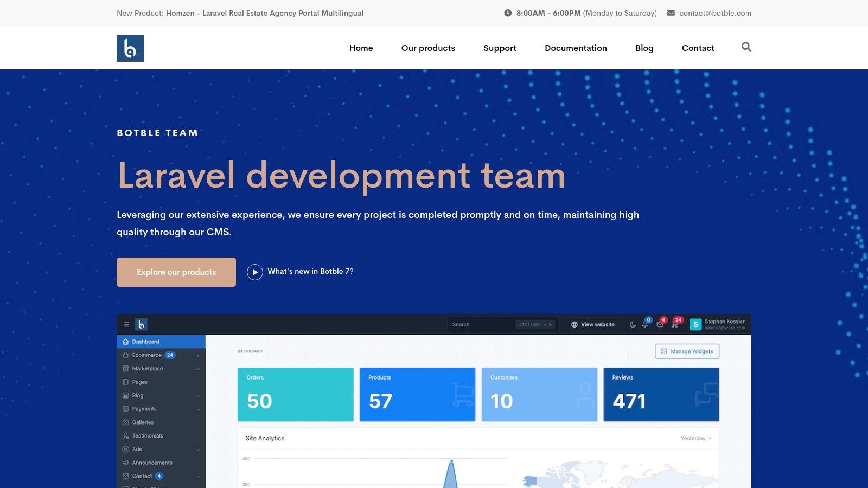
Task: Toggle dark mode with the moon icon
Action: pyautogui.click(x=633, y=325)
